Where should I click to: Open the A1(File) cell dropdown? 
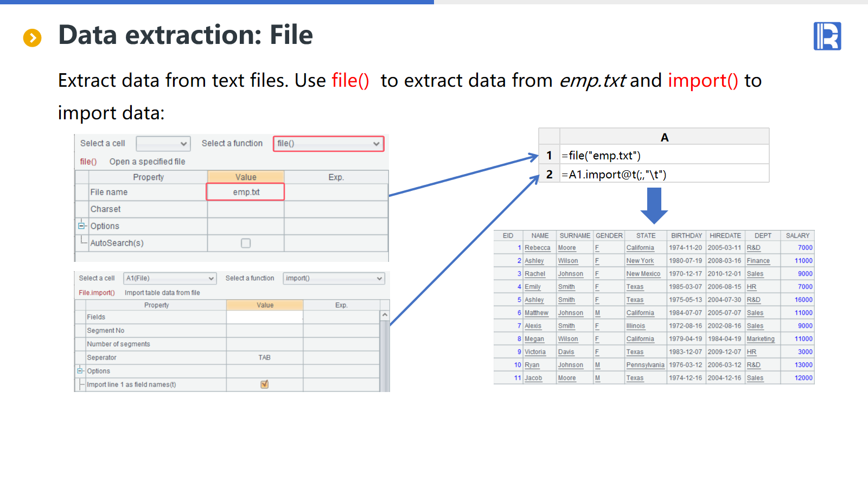(x=211, y=279)
